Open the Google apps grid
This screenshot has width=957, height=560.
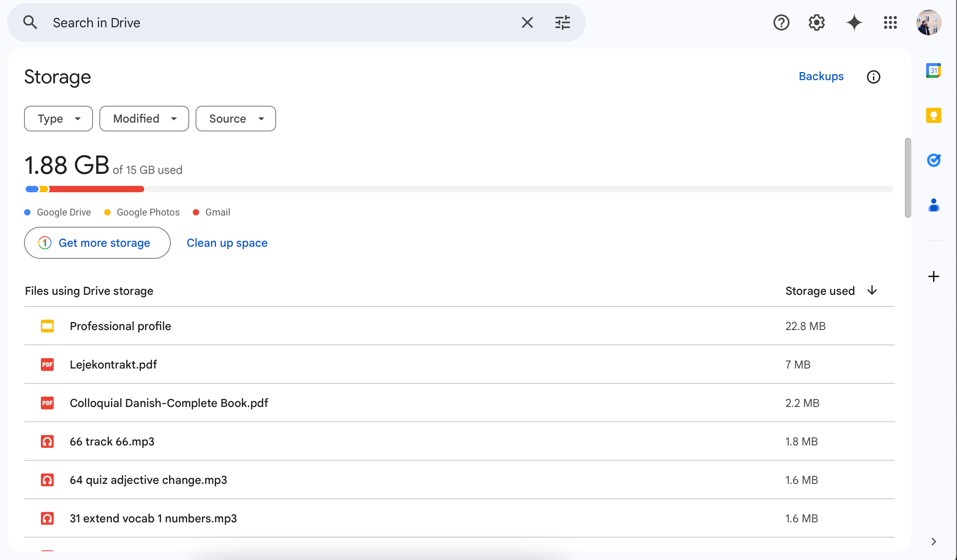click(890, 23)
